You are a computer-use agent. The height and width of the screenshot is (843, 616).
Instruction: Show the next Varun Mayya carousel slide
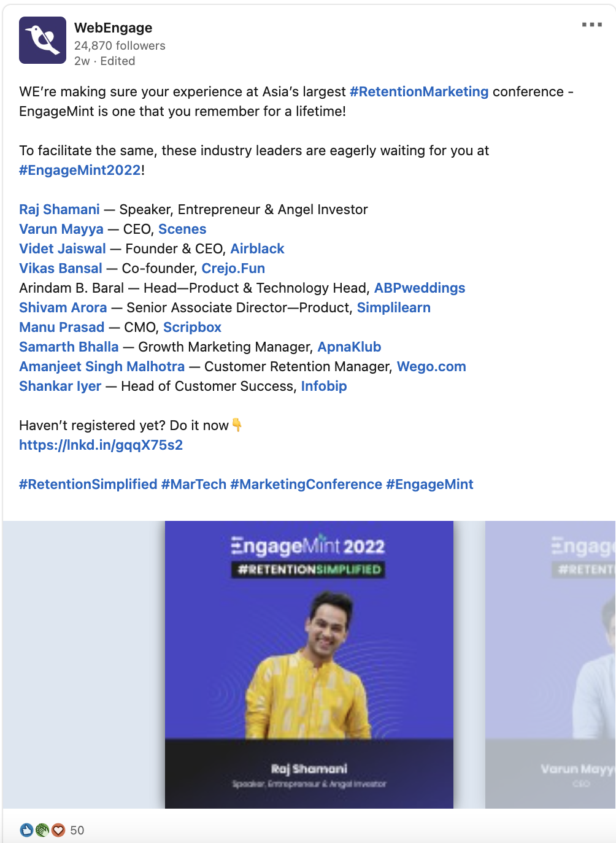click(x=550, y=664)
